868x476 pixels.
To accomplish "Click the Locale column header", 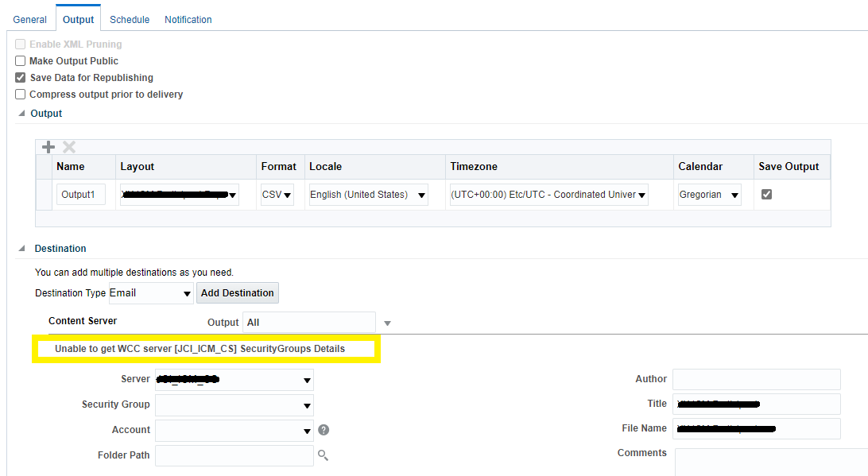I will click(374, 167).
